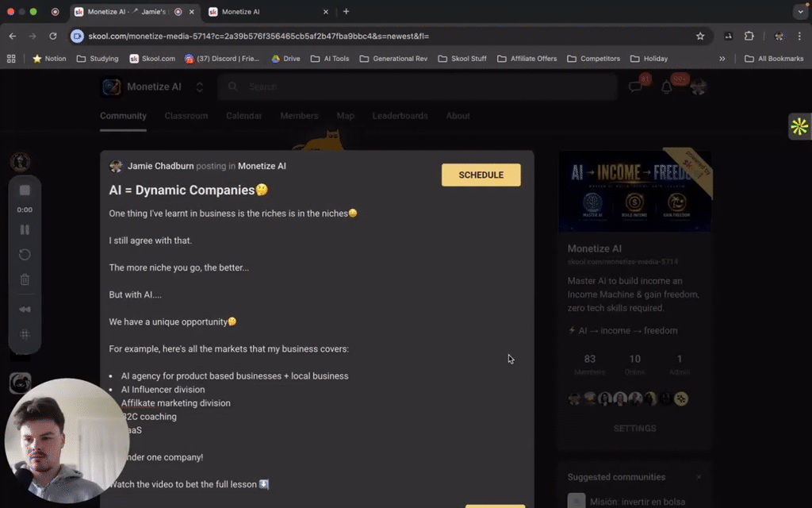Go back in browser history
This screenshot has width=812, height=508.
click(x=13, y=36)
